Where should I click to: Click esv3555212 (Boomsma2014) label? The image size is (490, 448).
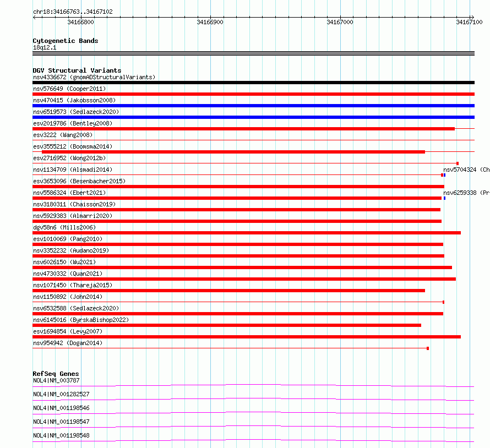(x=73, y=146)
